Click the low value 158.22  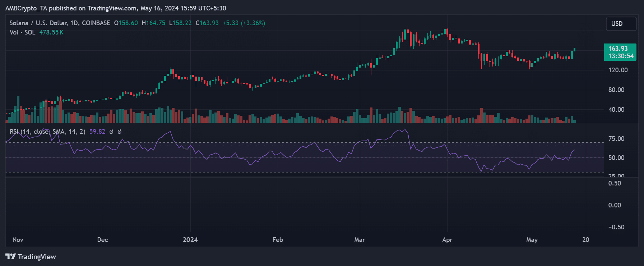pyautogui.click(x=182, y=23)
